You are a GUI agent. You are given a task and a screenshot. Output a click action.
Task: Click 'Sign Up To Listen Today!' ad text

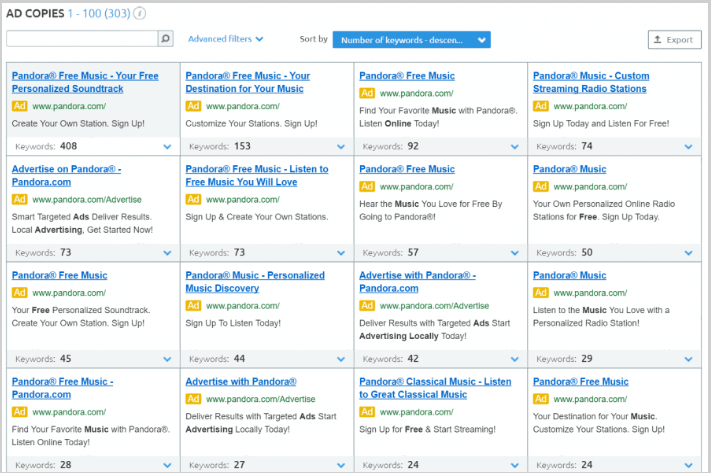[x=233, y=323]
